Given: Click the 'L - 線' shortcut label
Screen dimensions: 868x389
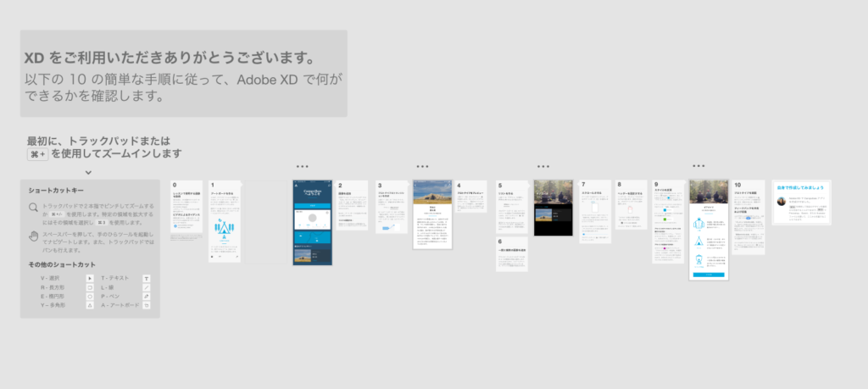Looking at the screenshot, I should 108,287.
